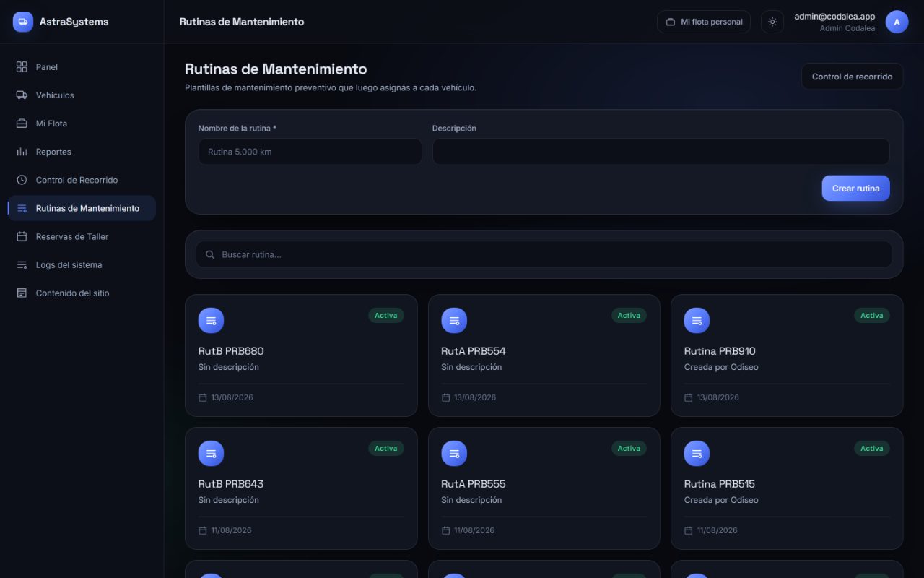This screenshot has width=924, height=578.
Task: Click the AstraSystems brand name link
Action: 74,22
